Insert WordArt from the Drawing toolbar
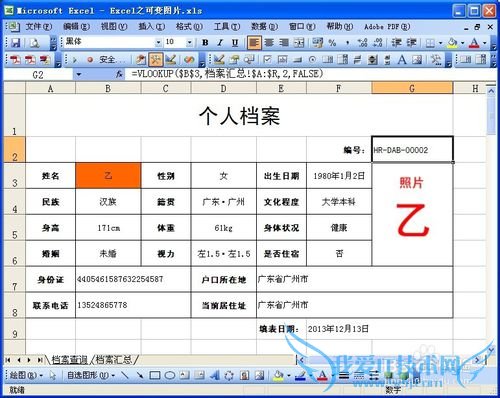Image resolution: width=500 pixels, height=398 pixels. click(215, 376)
